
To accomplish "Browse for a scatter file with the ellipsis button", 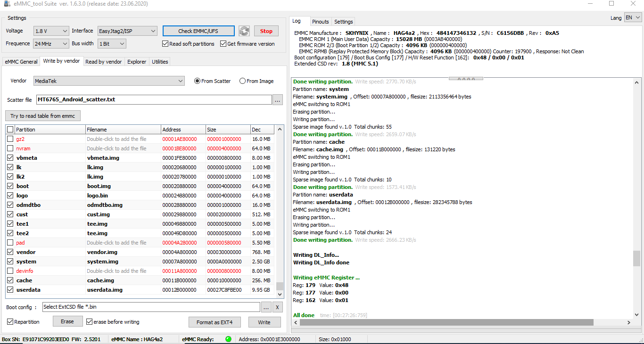I will tap(277, 100).
